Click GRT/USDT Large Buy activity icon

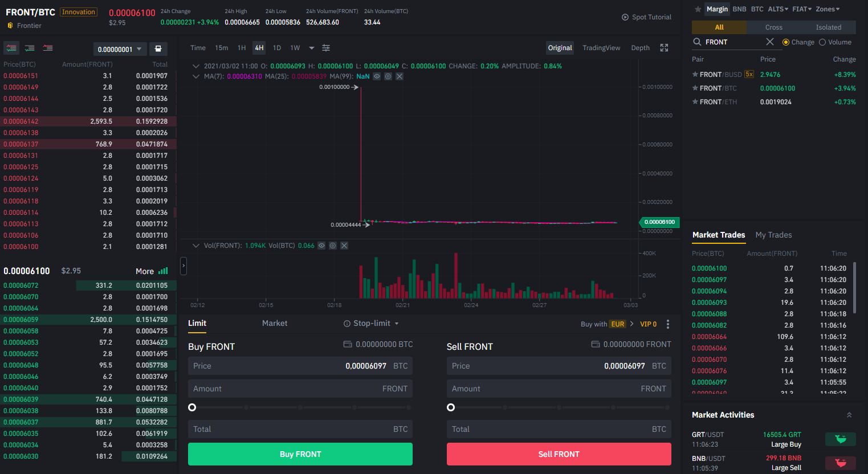pos(841,439)
